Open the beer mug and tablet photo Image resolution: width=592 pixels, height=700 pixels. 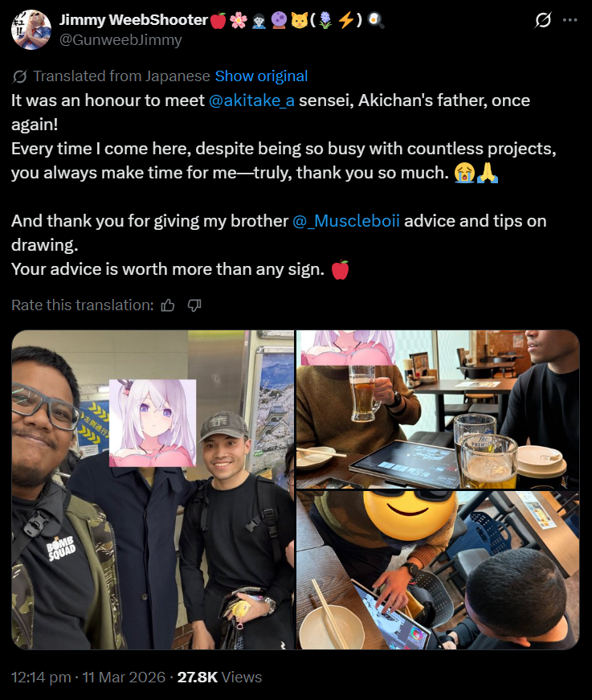pyautogui.click(x=438, y=409)
